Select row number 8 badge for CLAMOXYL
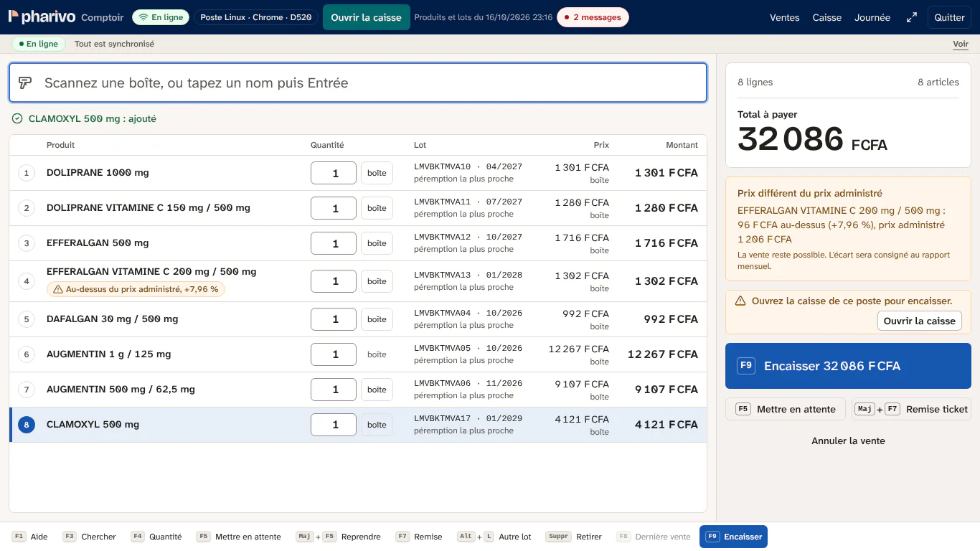 pyautogui.click(x=27, y=425)
